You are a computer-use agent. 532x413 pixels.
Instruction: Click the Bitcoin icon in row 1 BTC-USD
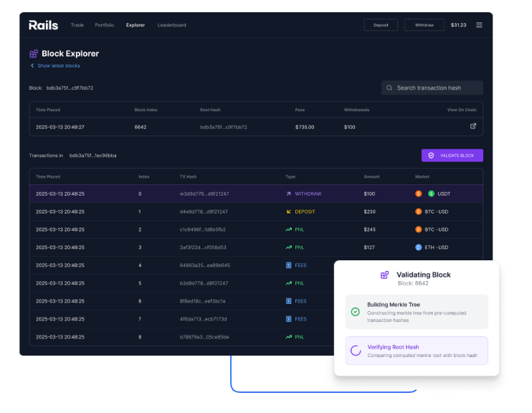(x=418, y=212)
